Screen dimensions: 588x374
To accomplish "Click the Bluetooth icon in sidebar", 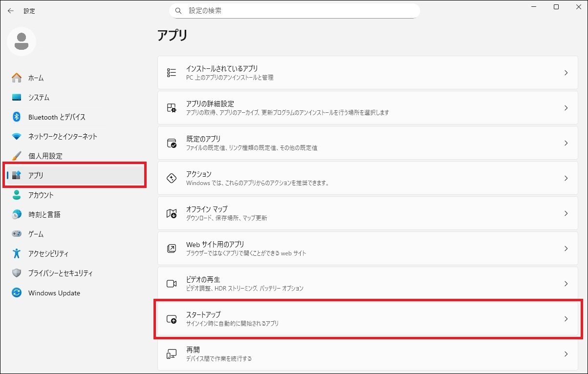I will pos(17,117).
